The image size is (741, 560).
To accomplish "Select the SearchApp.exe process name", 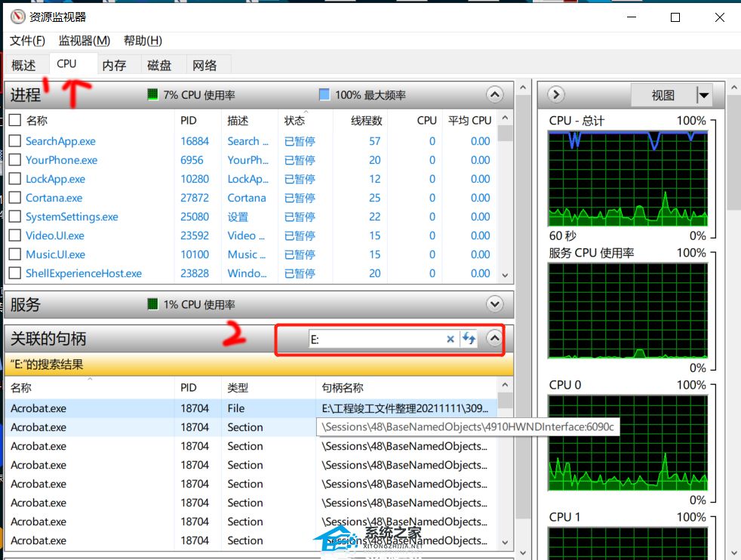I will click(60, 141).
